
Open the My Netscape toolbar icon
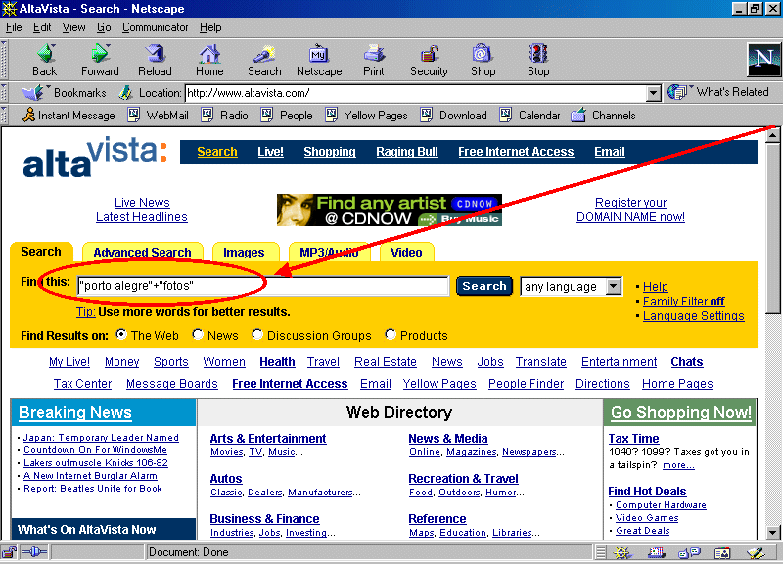[319, 54]
